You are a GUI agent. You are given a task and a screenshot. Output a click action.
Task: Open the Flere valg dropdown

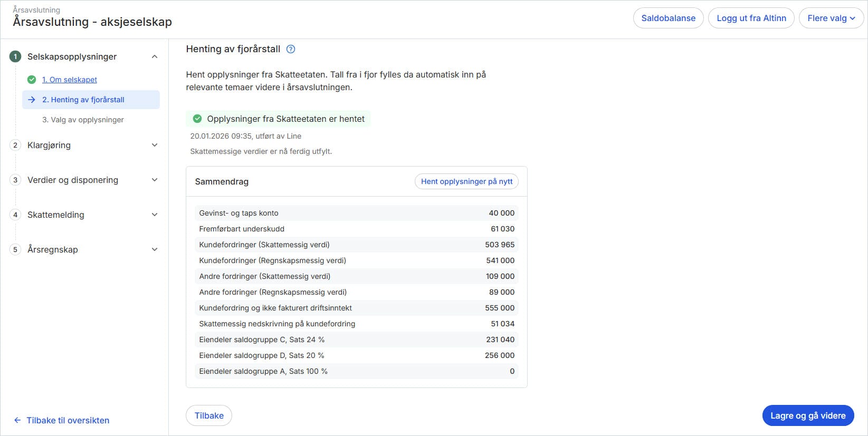click(x=831, y=18)
